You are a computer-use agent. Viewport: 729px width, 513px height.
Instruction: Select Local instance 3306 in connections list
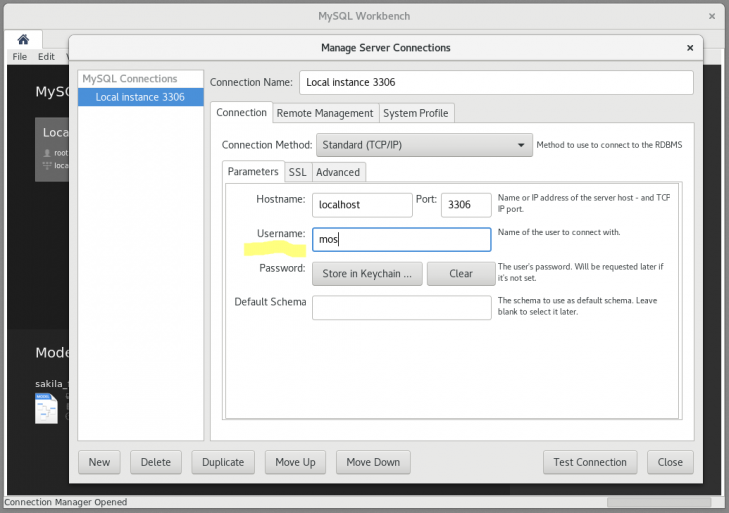pos(141,97)
